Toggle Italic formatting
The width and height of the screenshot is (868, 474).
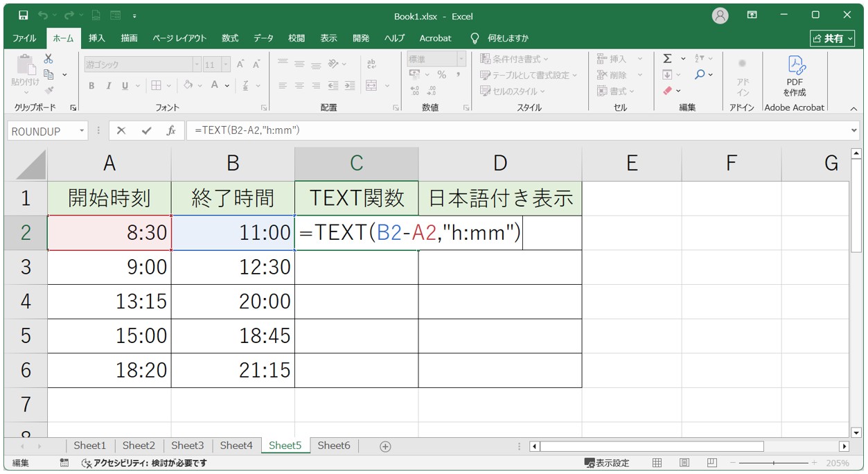108,86
